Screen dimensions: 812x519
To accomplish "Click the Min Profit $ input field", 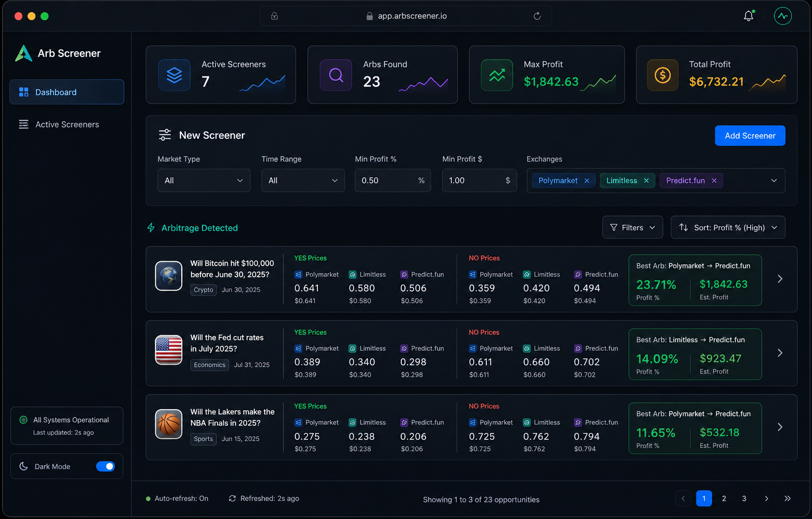I will (x=480, y=181).
